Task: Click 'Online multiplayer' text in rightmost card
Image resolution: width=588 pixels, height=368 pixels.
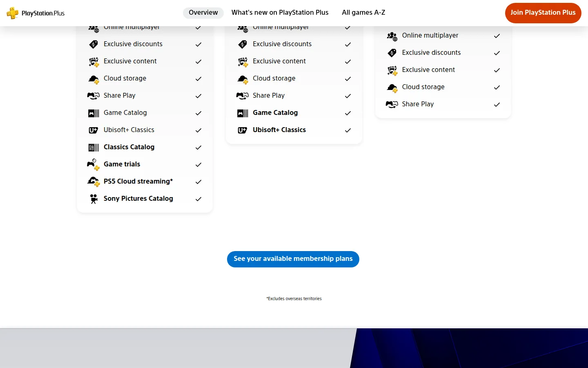Action: (430, 36)
